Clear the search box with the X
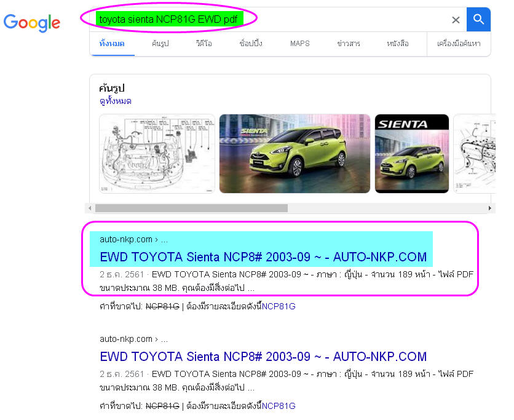This screenshot has width=514, height=420. 456,20
